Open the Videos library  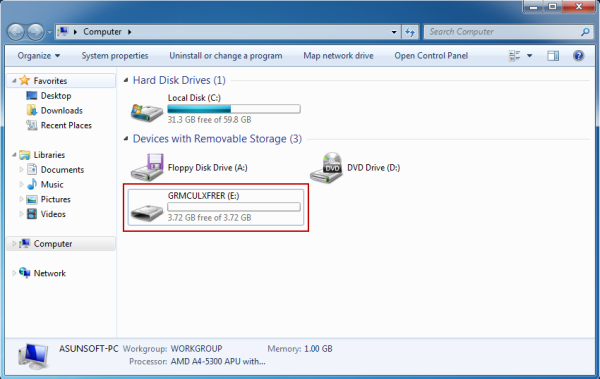[53, 214]
